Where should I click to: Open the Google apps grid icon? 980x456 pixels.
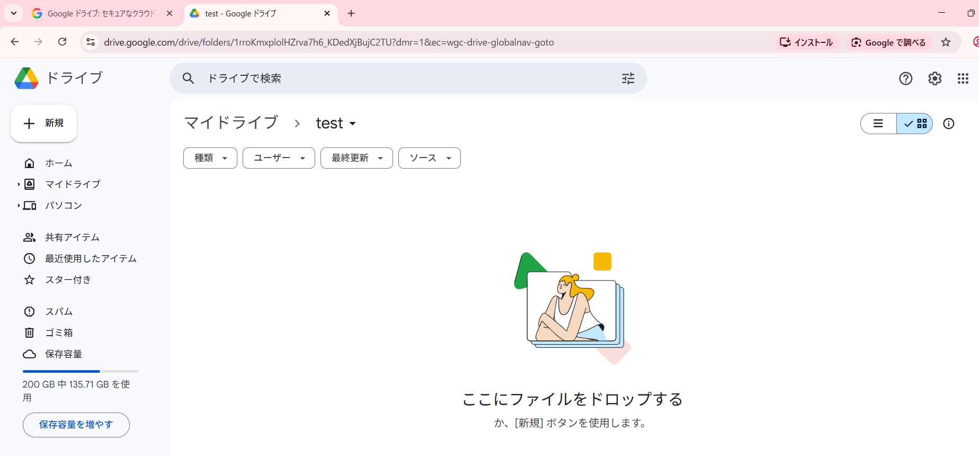tap(963, 78)
